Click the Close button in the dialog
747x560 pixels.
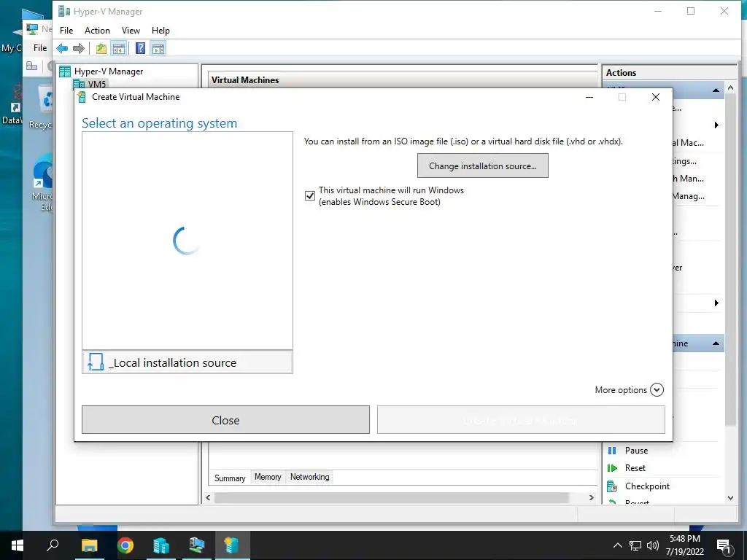click(x=225, y=420)
